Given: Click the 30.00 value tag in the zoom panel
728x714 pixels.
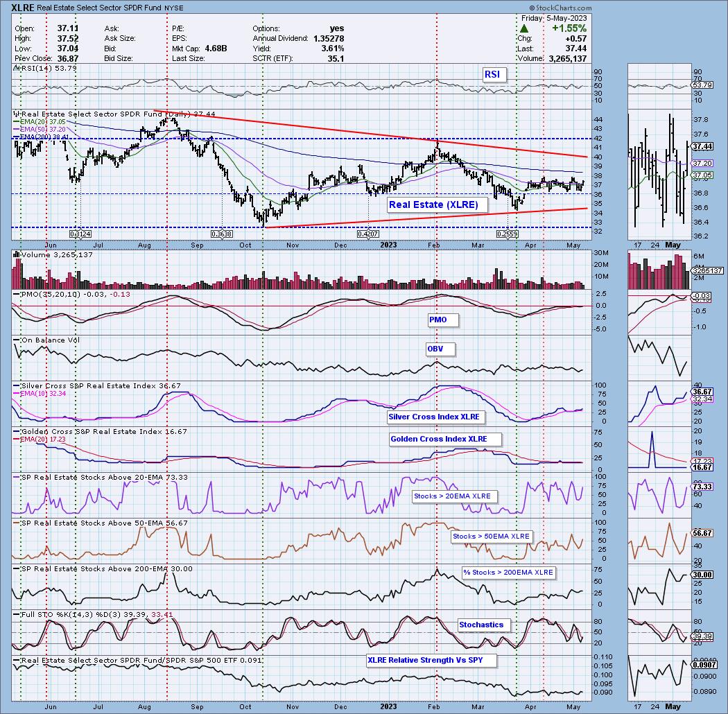Looking at the screenshot, I should point(702,575).
